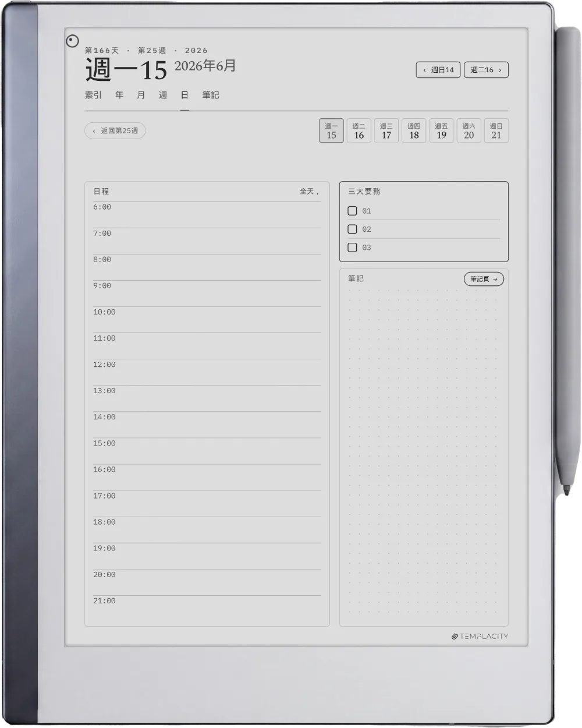Viewport: 582px width, 728px height.
Task: Check the 03 priority checkbox
Action: 352,248
